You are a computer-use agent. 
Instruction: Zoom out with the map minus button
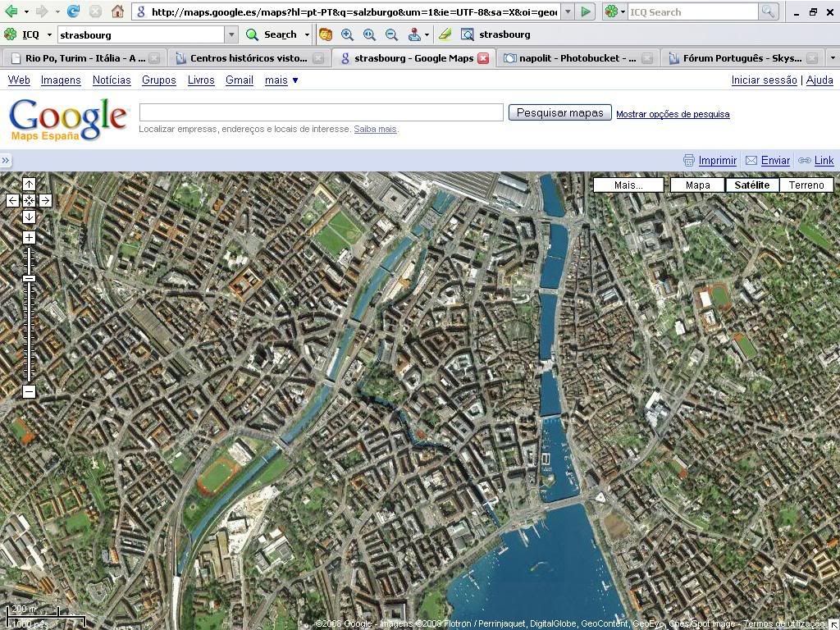pos(29,391)
